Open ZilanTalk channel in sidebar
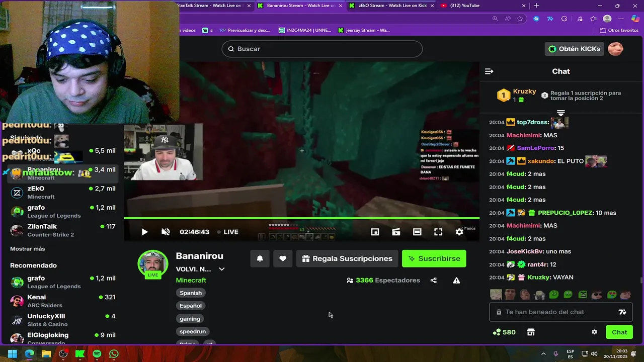Screen dimensions: 644x362 point(63,230)
